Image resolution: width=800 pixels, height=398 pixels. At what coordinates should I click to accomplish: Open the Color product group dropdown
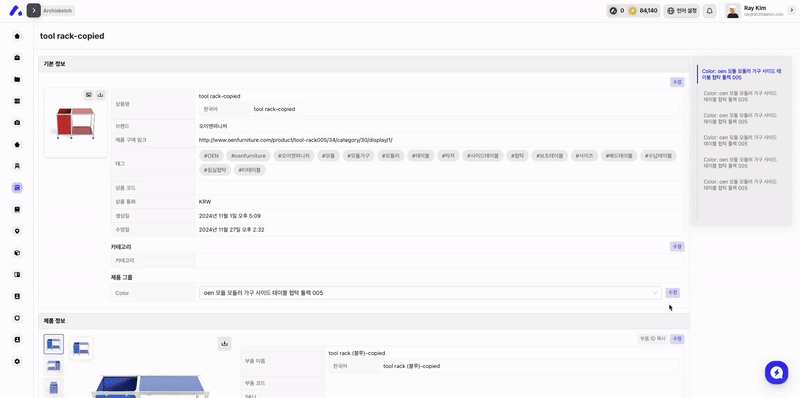430,293
